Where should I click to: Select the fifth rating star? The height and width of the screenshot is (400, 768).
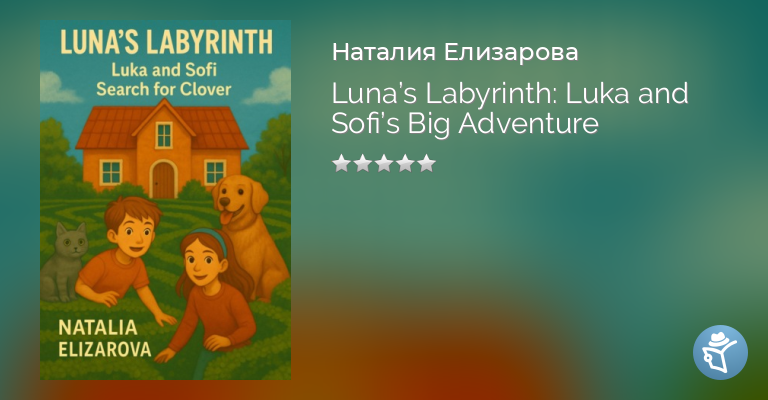[427, 163]
